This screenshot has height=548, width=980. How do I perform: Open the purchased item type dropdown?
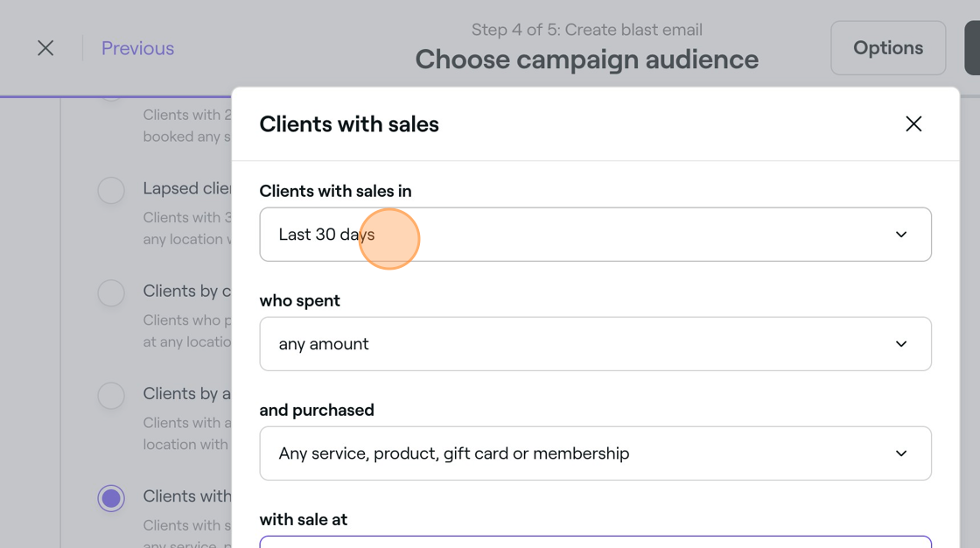[x=594, y=453]
